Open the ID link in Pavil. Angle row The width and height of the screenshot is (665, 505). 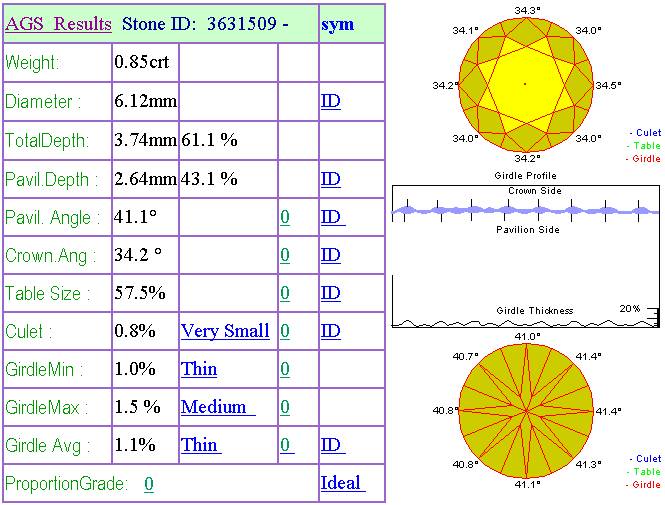point(333,217)
